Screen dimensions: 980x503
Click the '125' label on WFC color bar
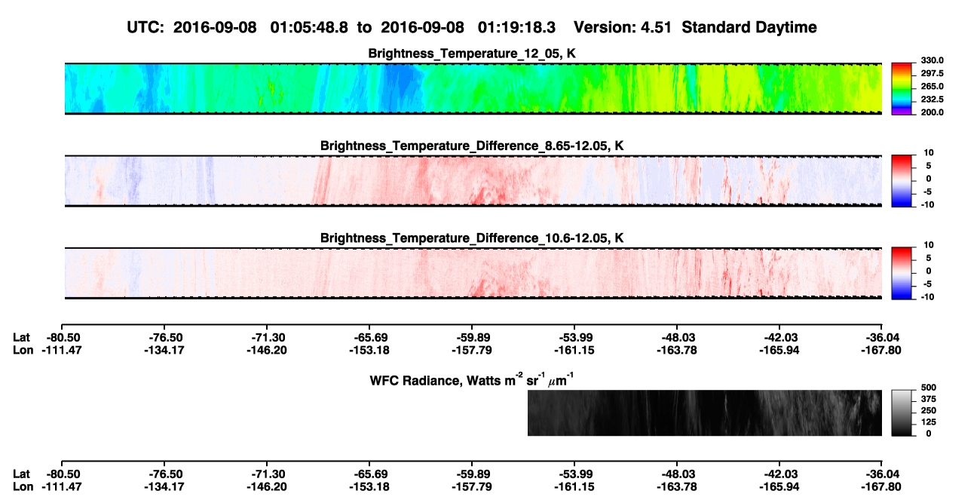coord(929,422)
